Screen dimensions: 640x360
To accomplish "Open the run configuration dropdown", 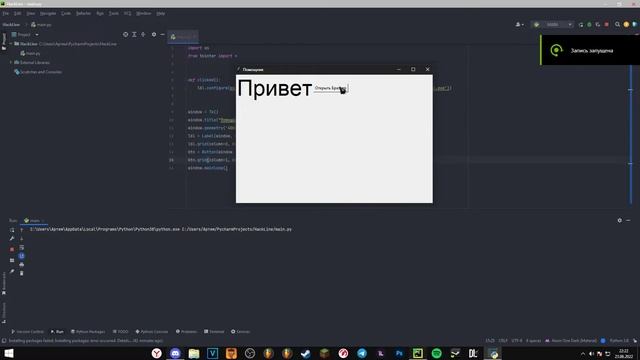I will pos(552,24).
